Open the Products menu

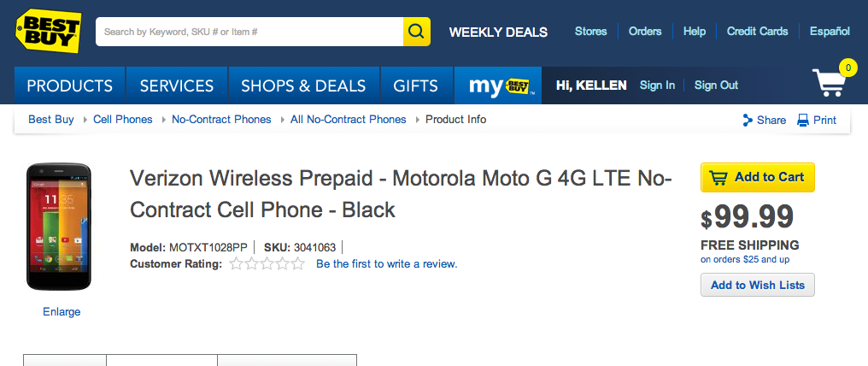click(x=70, y=86)
